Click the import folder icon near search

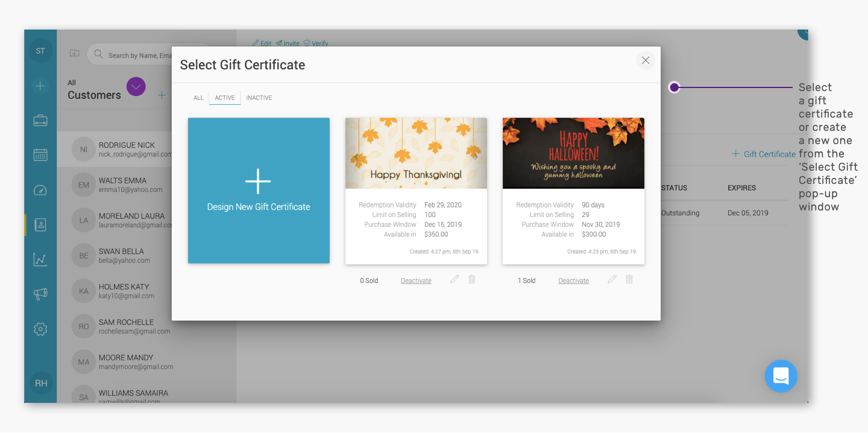point(74,53)
